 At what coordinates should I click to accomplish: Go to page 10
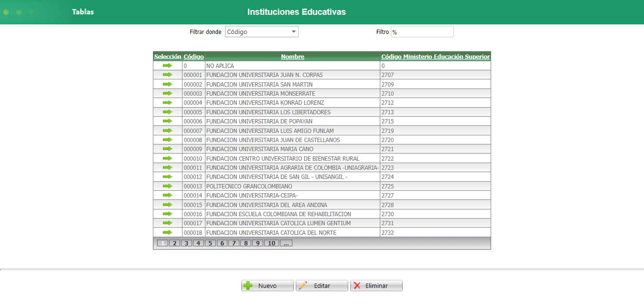pyautogui.click(x=271, y=243)
